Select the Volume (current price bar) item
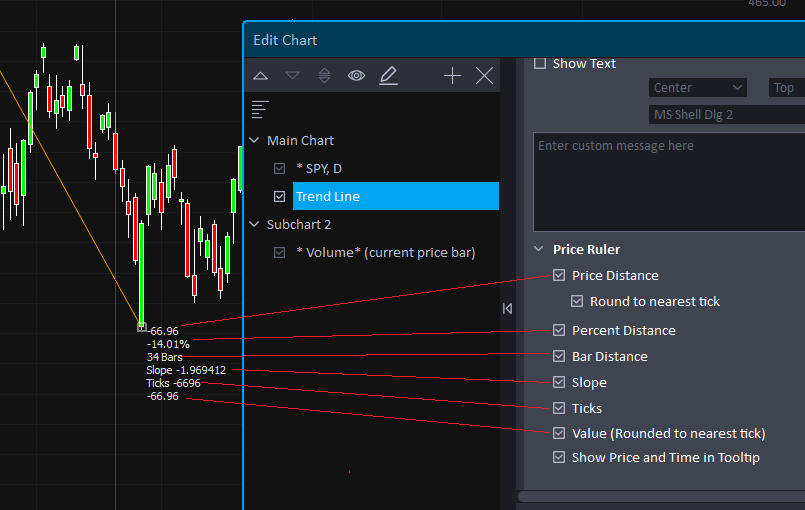This screenshot has width=805, height=510. [x=386, y=253]
